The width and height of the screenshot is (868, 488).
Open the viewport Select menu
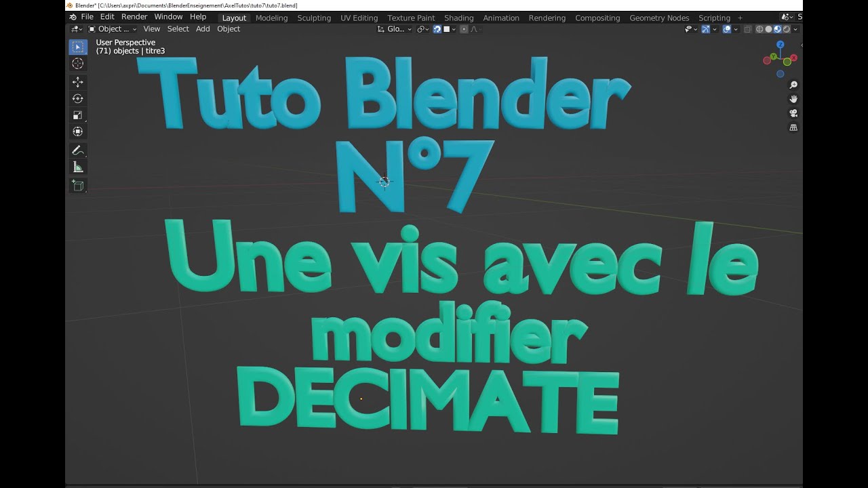tap(178, 29)
